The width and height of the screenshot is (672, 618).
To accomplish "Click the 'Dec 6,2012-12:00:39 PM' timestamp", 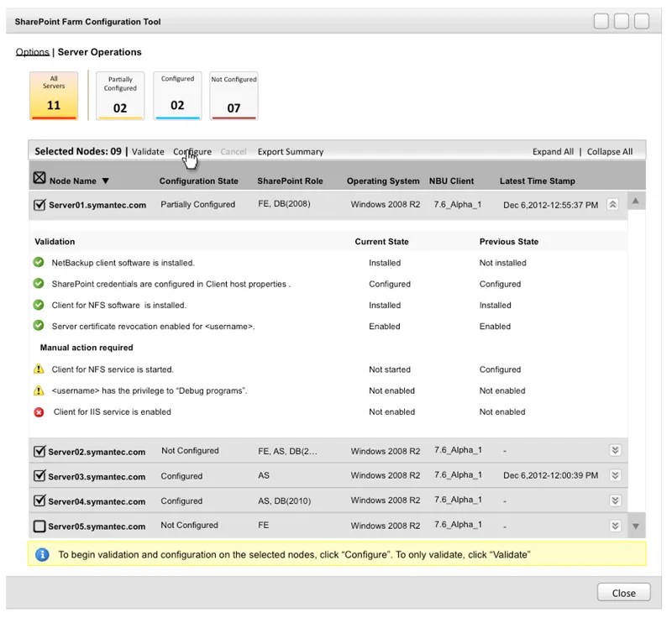I will click(551, 475).
